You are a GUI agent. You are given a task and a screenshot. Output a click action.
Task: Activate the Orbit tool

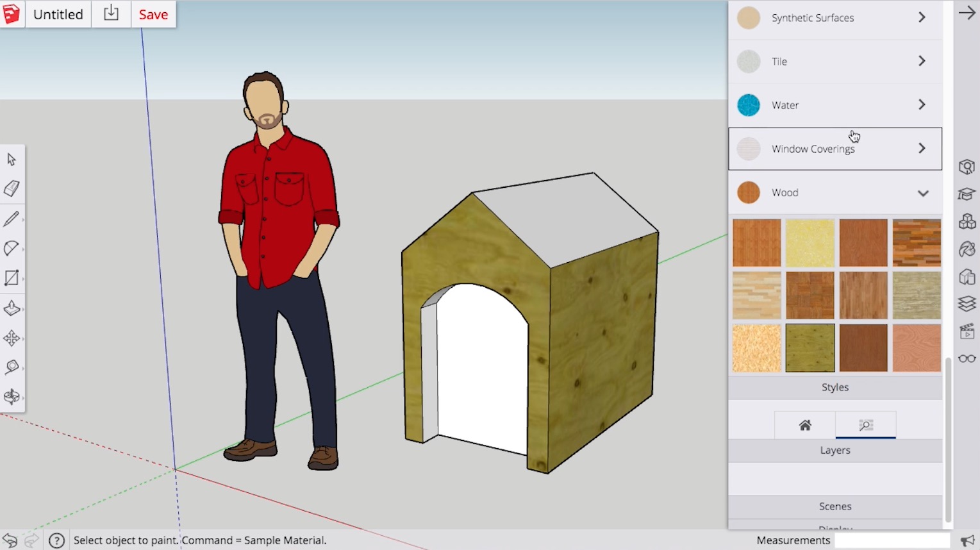pyautogui.click(x=12, y=397)
